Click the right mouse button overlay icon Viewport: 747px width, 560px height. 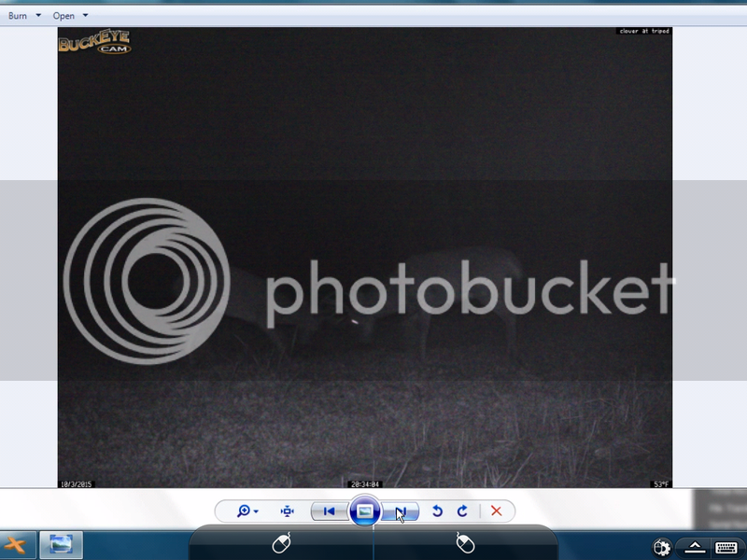tap(465, 543)
